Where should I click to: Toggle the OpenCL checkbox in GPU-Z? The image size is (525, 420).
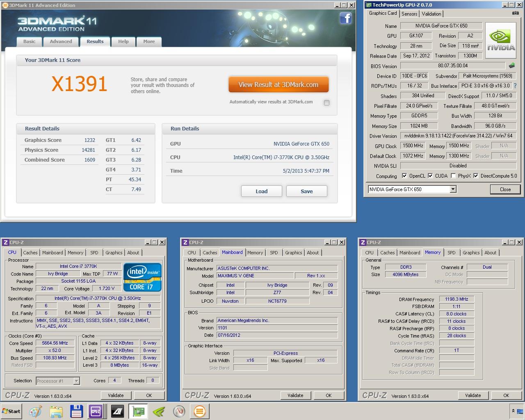[x=404, y=176]
